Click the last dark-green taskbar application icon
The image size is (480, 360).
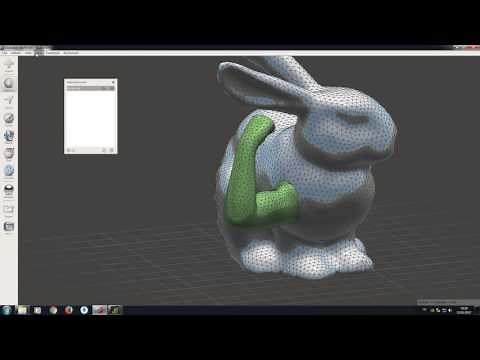pyautogui.click(x=114, y=310)
